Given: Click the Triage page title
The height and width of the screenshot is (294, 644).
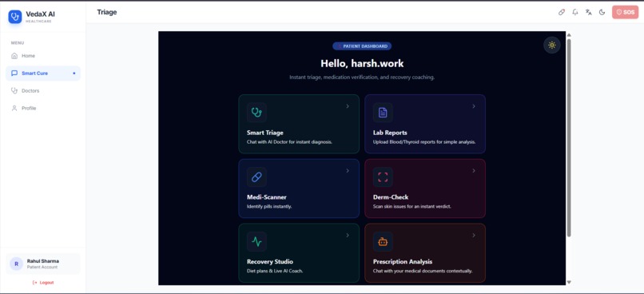Looking at the screenshot, I should 107,12.
